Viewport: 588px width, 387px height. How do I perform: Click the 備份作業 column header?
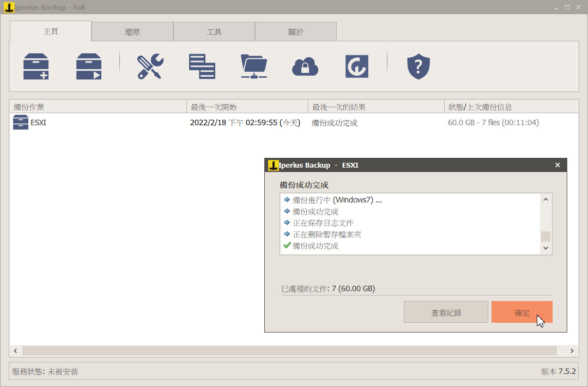[98, 107]
